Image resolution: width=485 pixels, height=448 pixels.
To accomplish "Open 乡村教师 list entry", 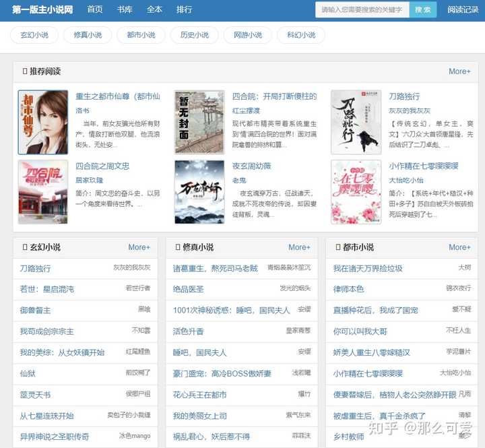I will 349,437.
